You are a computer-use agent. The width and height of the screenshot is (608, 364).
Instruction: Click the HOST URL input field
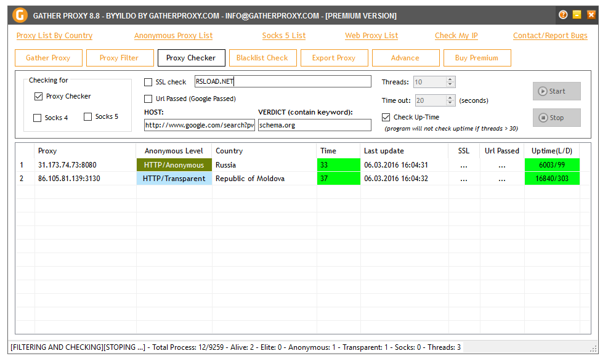pyautogui.click(x=200, y=125)
